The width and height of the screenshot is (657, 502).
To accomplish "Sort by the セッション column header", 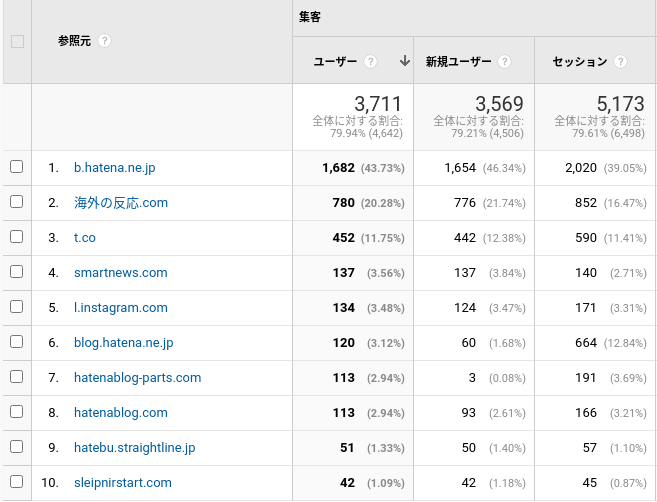I will (579, 62).
